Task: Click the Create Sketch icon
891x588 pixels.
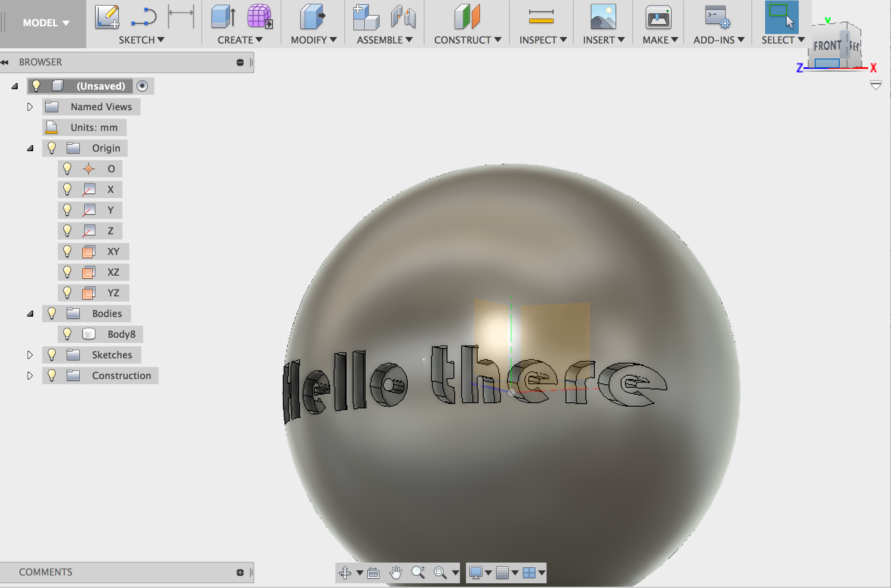Action: tap(107, 17)
